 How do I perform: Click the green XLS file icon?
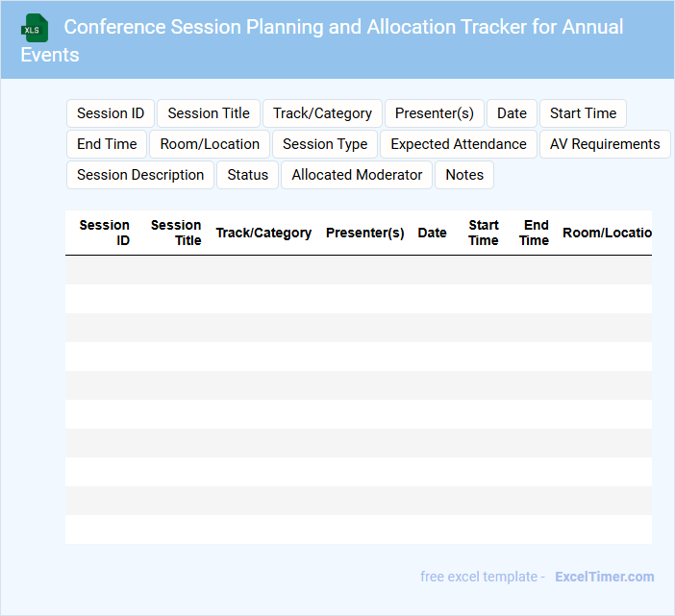coord(35,28)
